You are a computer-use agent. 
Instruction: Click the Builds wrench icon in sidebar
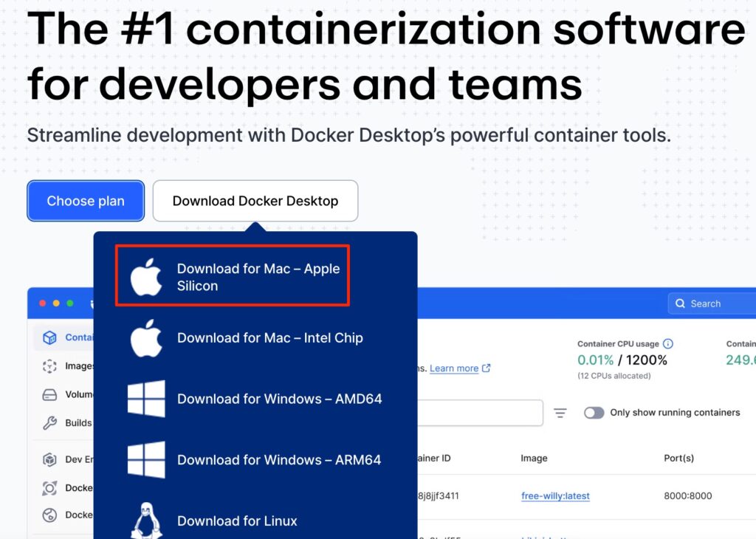pos(49,423)
